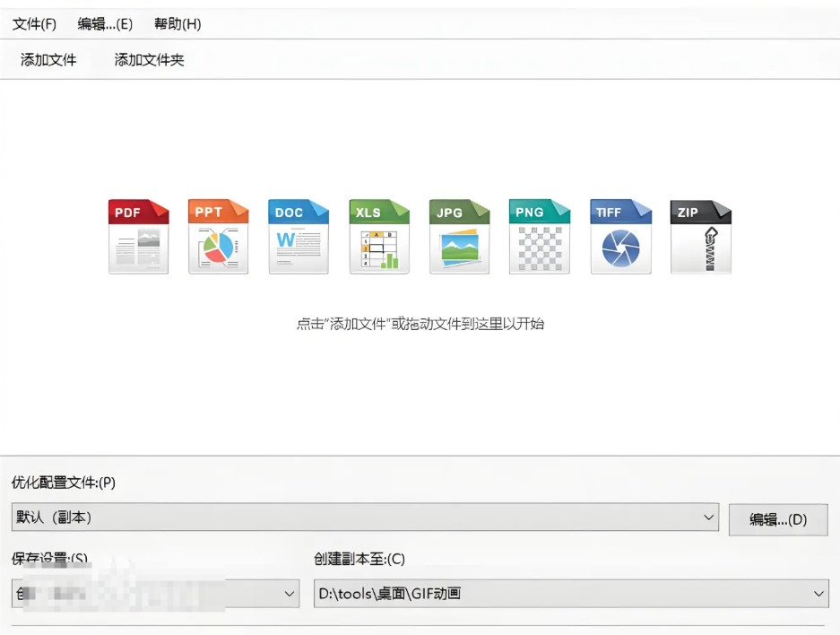
Task: Open the 帮助(H) menu
Action: [x=178, y=24]
